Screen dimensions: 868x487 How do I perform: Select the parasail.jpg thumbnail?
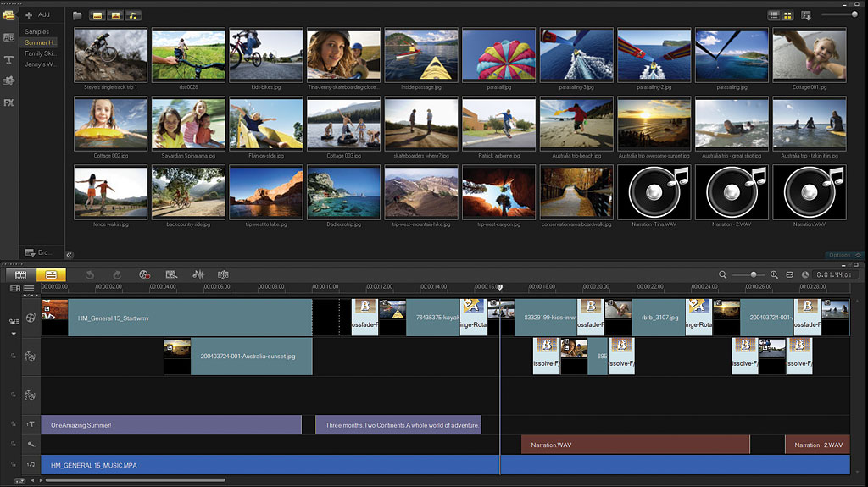498,57
